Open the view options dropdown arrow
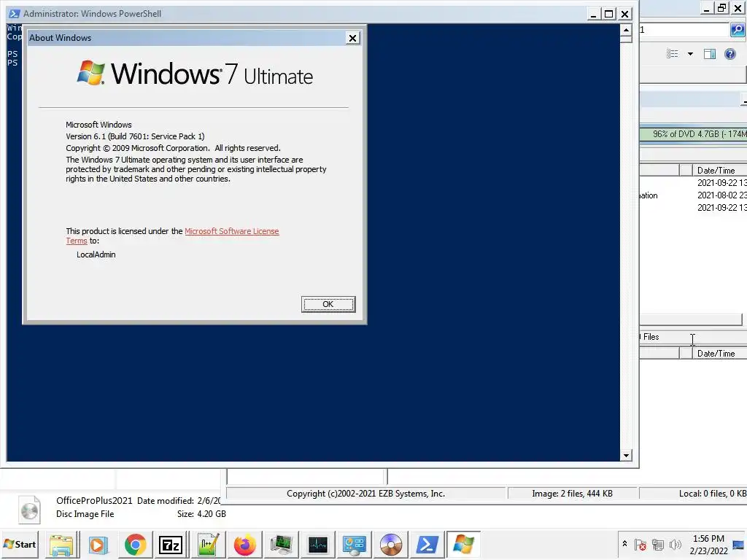Viewport: 747px width, 560px height. pyautogui.click(x=690, y=54)
